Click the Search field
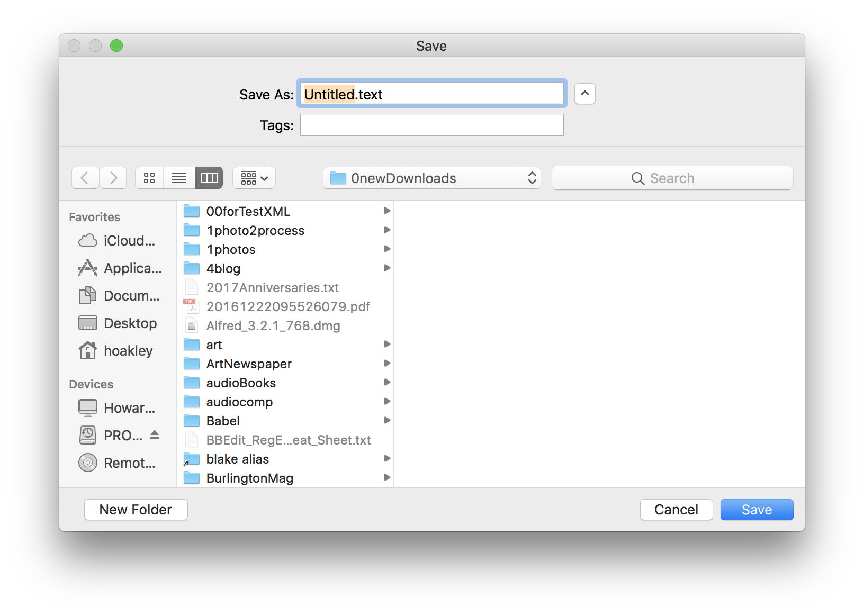Viewport: 864px width, 616px height. [672, 178]
